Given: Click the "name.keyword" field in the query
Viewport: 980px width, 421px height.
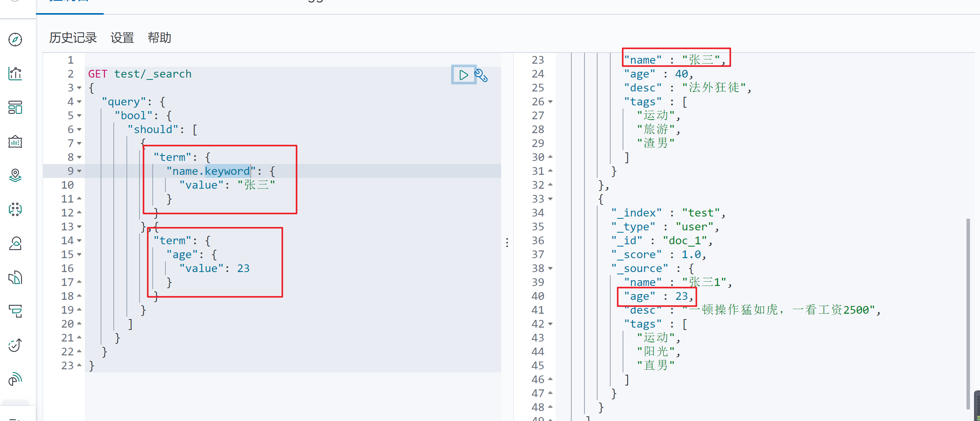Looking at the screenshot, I should point(211,171).
